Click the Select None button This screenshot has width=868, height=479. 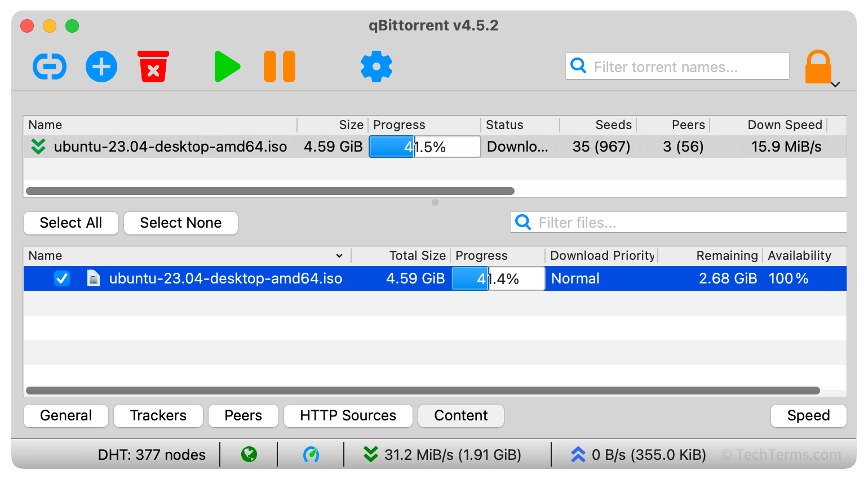(x=181, y=223)
